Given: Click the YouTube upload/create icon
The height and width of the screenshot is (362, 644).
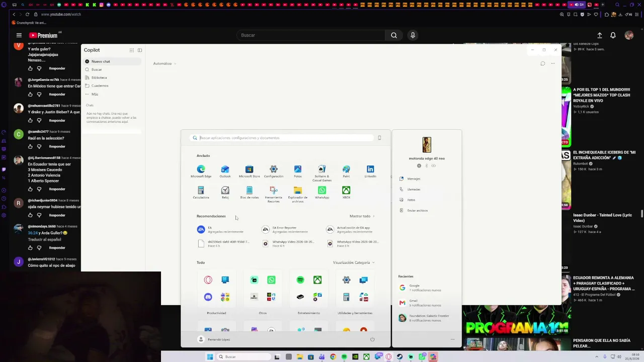Looking at the screenshot, I should click(600, 35).
